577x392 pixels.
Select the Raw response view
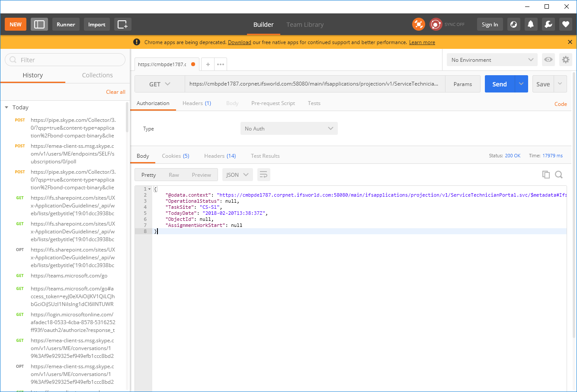point(174,175)
